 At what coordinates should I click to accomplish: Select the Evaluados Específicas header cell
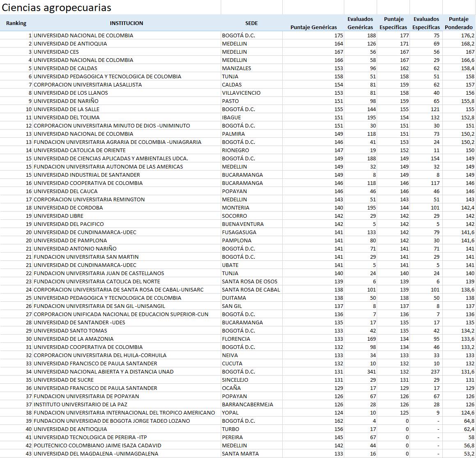tap(426, 23)
